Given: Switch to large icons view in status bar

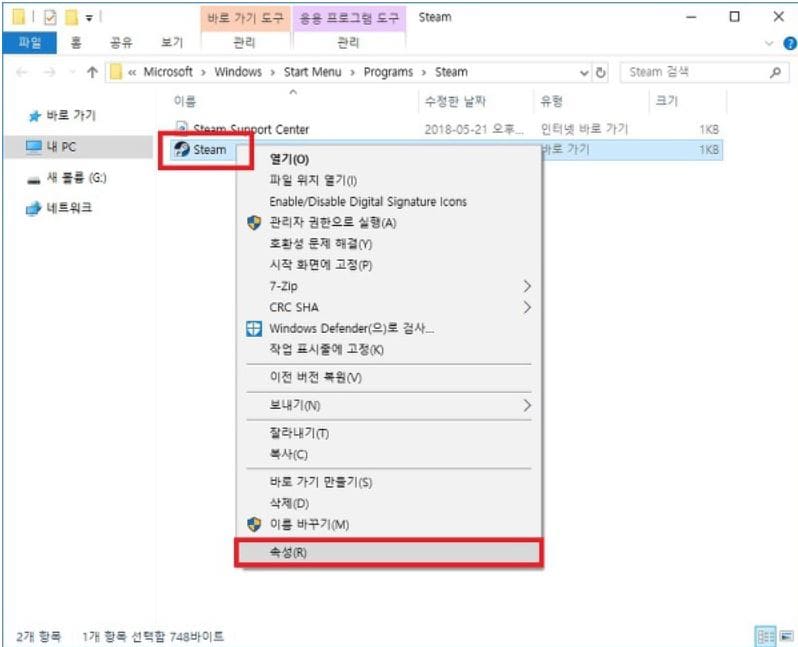Looking at the screenshot, I should pos(787,636).
